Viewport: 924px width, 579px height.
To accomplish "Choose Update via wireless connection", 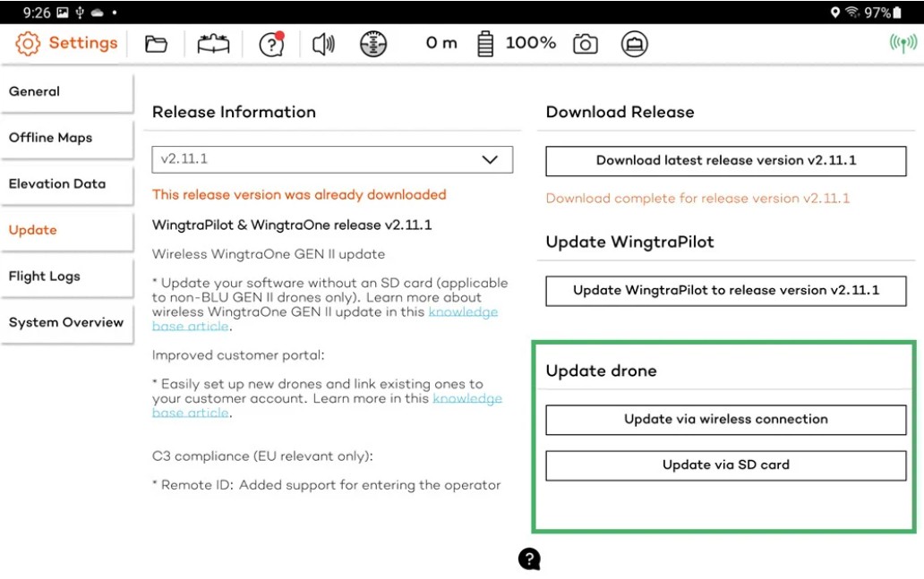I will pos(726,420).
